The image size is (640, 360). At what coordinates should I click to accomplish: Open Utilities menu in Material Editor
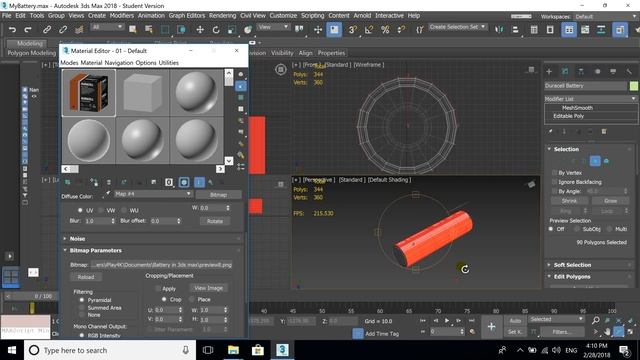coord(169,63)
